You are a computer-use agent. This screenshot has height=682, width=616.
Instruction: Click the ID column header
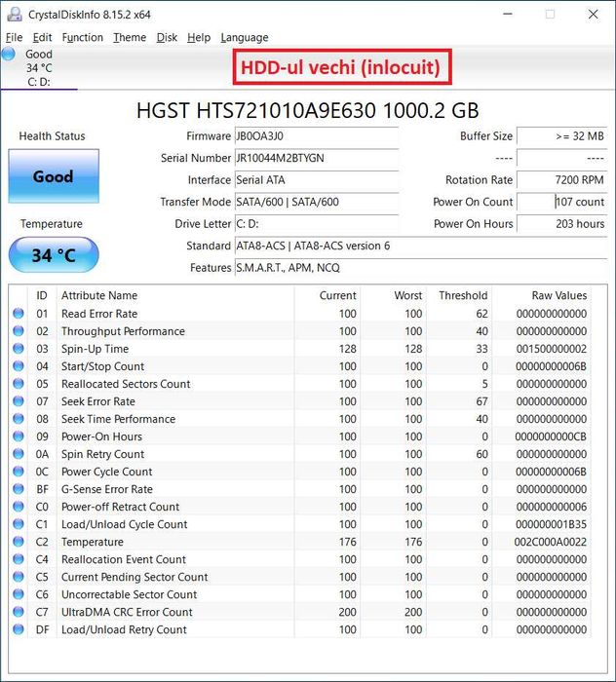[x=42, y=295]
